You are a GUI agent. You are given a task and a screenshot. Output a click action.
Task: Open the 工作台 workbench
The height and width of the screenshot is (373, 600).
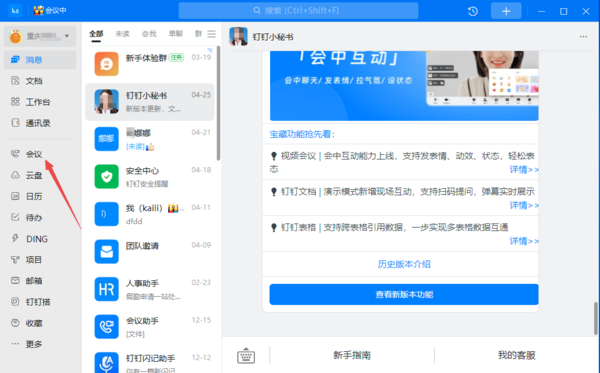click(39, 102)
